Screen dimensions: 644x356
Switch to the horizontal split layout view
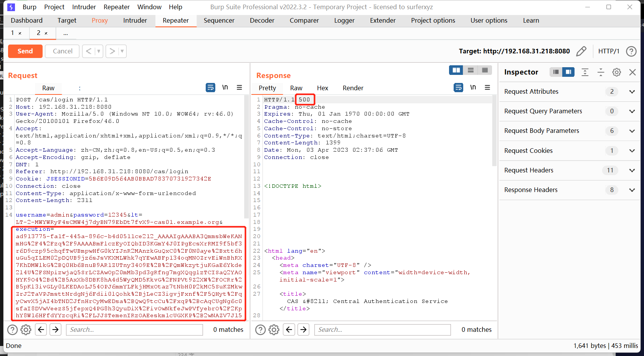(471, 70)
